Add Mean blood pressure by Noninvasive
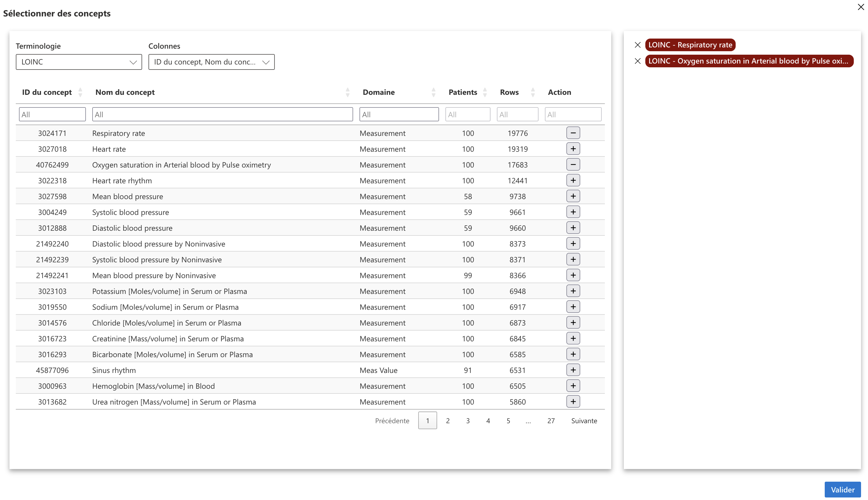This screenshot has width=868, height=500. (573, 275)
